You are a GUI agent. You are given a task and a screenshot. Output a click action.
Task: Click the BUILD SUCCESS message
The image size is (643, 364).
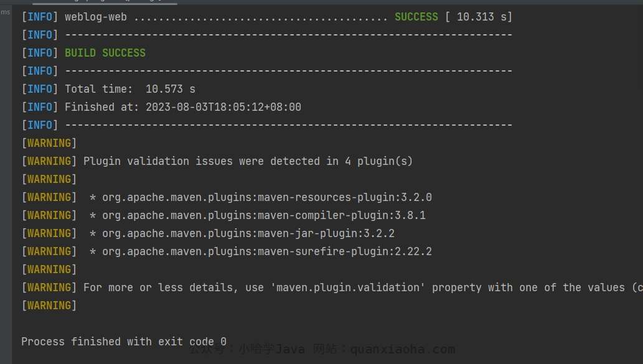[x=105, y=53]
